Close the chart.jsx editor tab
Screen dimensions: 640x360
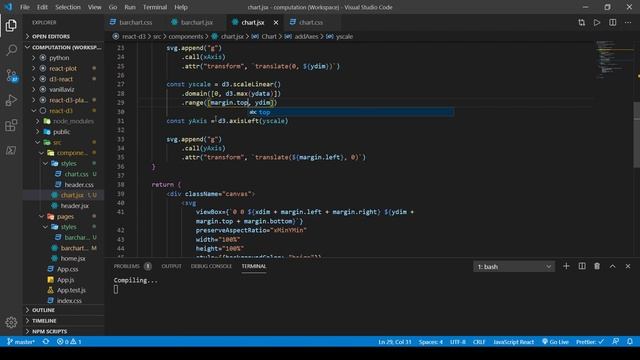pyautogui.click(x=276, y=22)
